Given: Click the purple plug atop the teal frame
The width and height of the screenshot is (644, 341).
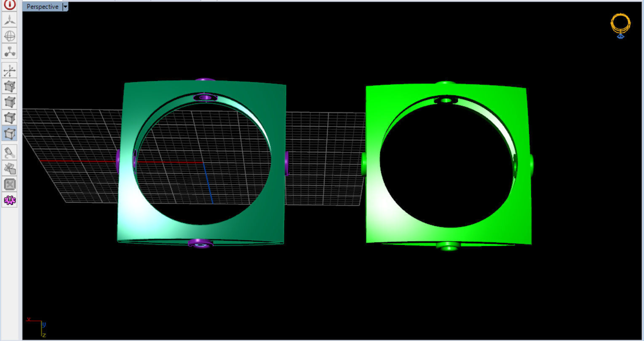Looking at the screenshot, I should coord(205,79).
